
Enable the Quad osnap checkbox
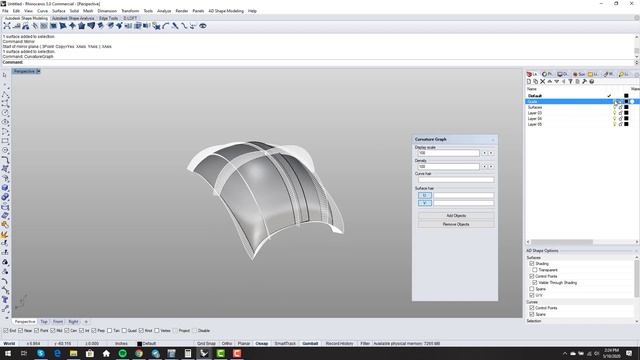tap(124, 331)
